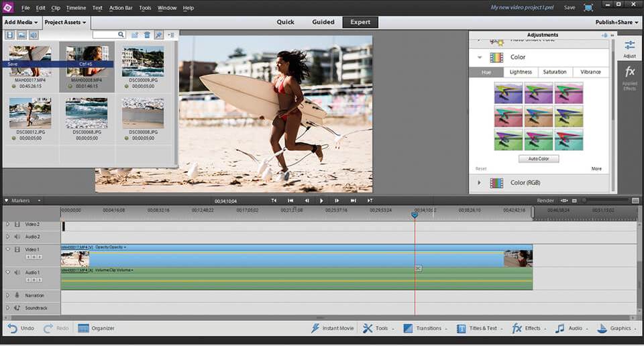Switch to Guided view
644x346 pixels.
pyautogui.click(x=323, y=22)
